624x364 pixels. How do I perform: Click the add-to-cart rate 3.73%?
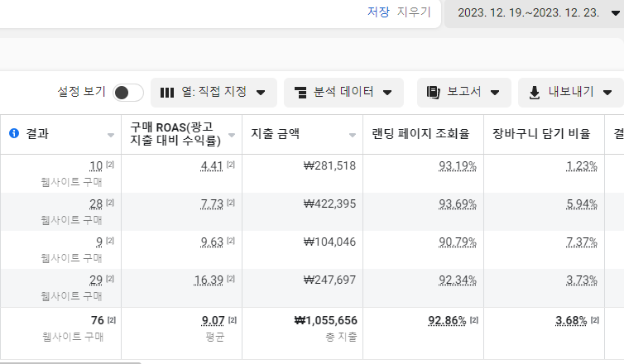[582, 280]
